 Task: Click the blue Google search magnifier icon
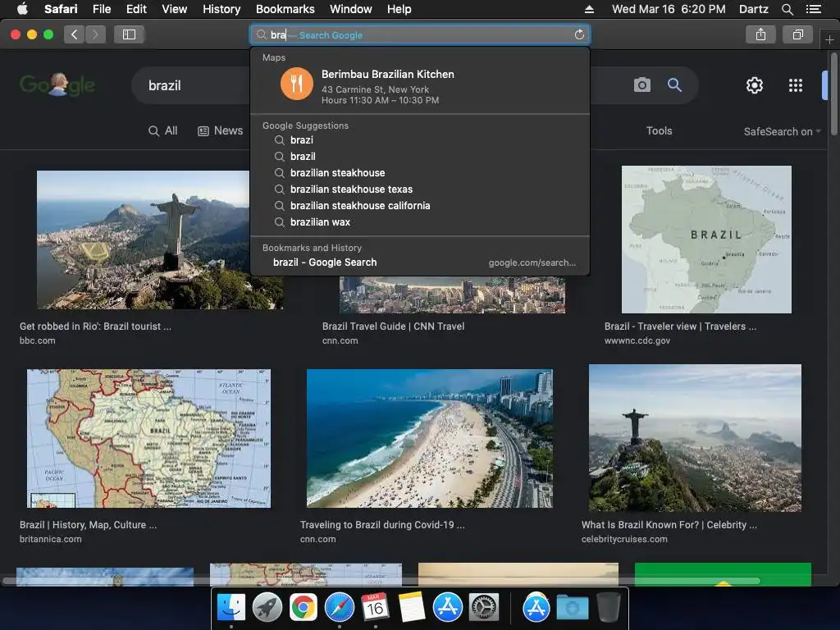[x=674, y=84]
